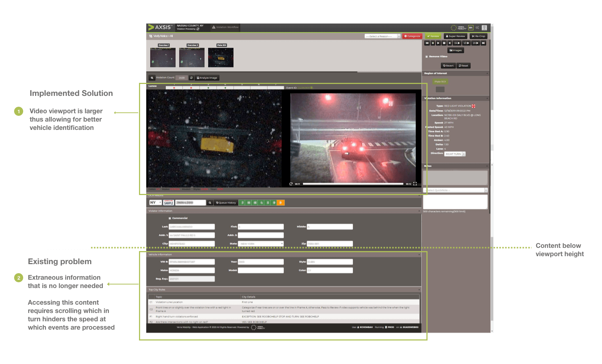Image resolution: width=602 pixels, height=364 pixels.
Task: Play video at 2X speed
Action: coord(476,43)
